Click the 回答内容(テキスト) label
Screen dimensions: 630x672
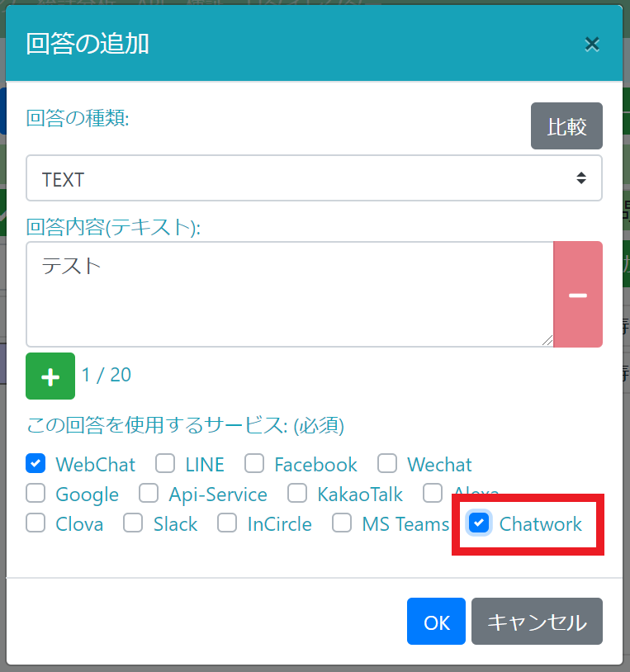pos(113,227)
